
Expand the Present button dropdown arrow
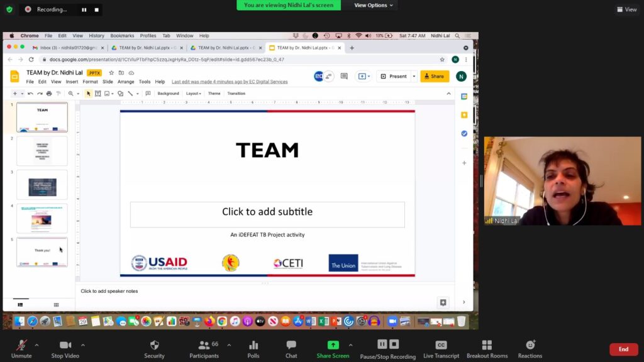414,76
